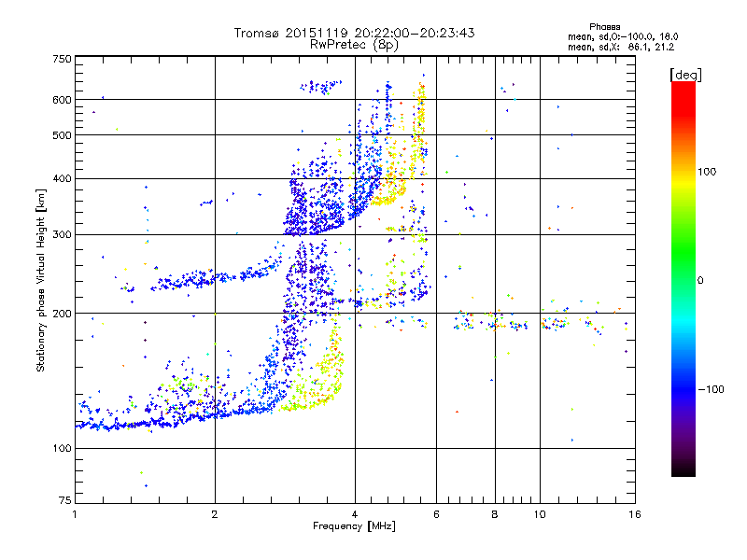Image resolution: width=747 pixels, height=560 pixels.
Task: Click the x-axis tick label '1'
Action: [x=75, y=514]
